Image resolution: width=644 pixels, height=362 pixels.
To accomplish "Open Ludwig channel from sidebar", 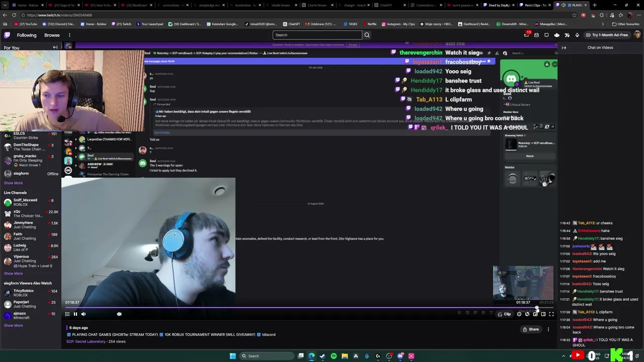I will (31, 247).
